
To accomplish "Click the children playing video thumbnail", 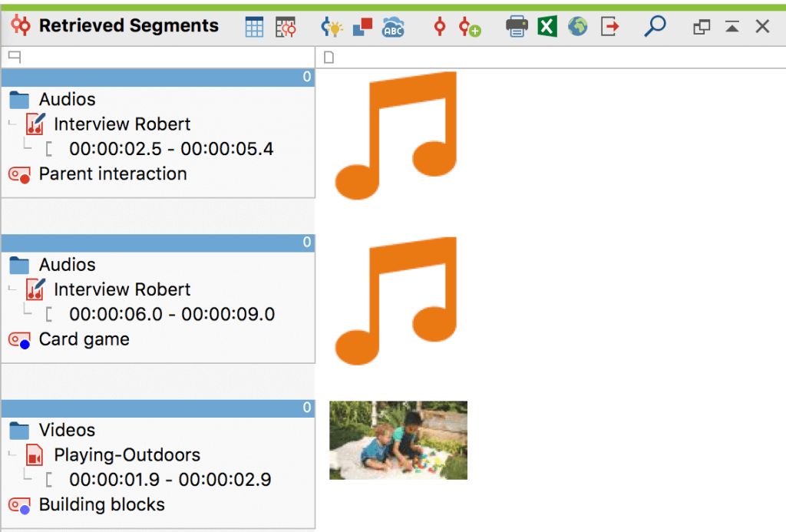I will (398, 440).
